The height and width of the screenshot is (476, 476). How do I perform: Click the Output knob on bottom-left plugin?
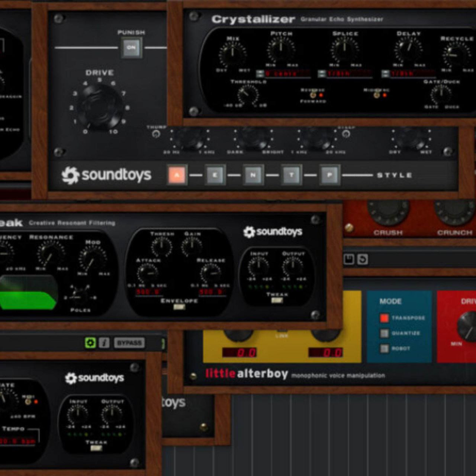pos(112,414)
